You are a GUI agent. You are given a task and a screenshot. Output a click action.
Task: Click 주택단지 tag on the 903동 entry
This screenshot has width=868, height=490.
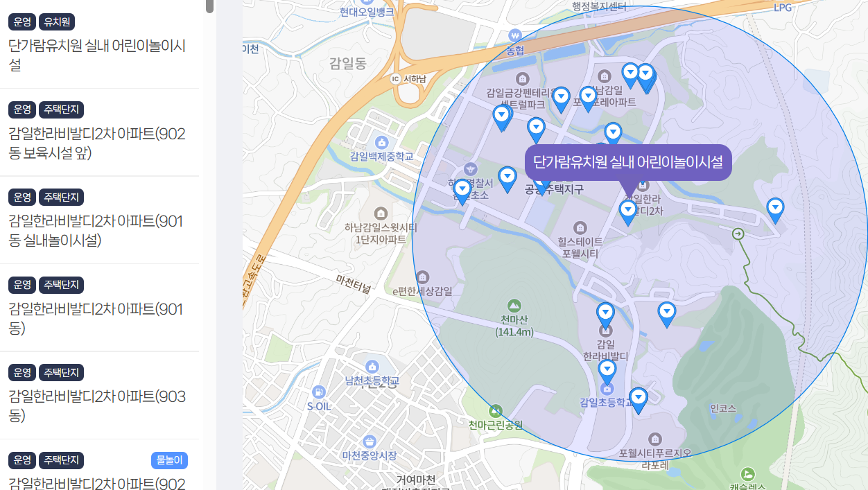click(x=61, y=373)
